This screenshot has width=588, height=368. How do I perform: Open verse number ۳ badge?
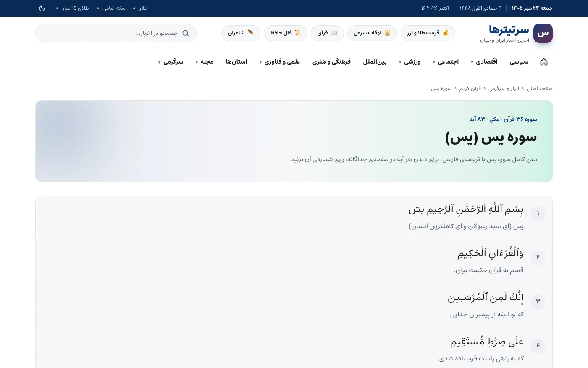coord(538,302)
